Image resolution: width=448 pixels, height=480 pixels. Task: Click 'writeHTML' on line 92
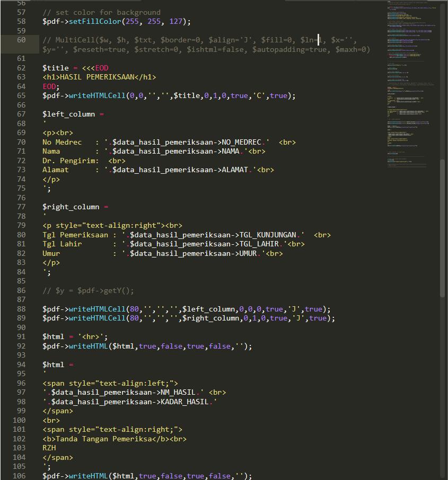click(x=89, y=346)
